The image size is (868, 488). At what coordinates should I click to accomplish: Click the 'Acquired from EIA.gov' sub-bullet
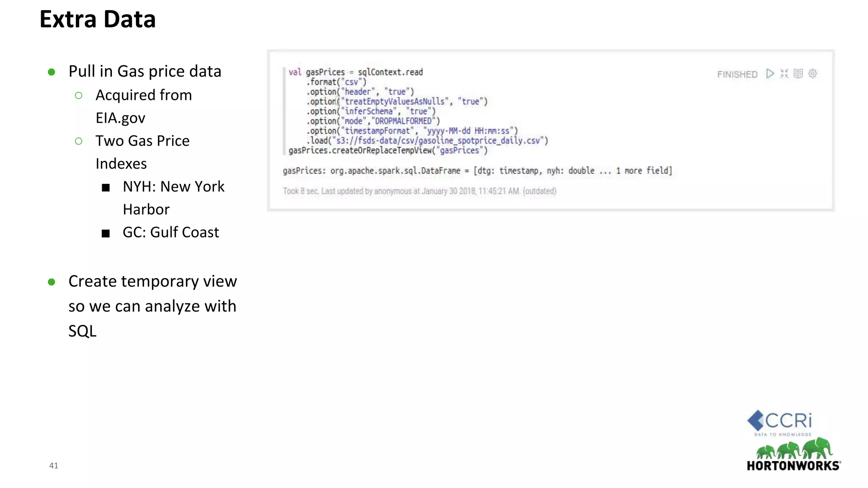point(144,106)
